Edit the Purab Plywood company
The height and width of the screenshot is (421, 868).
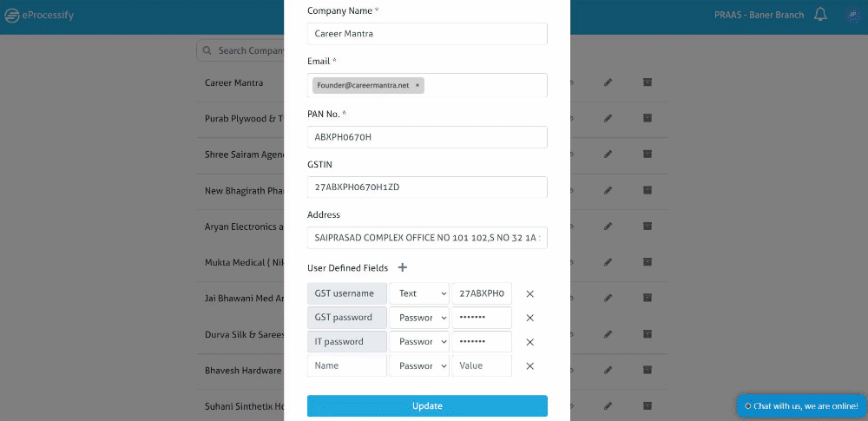point(608,119)
